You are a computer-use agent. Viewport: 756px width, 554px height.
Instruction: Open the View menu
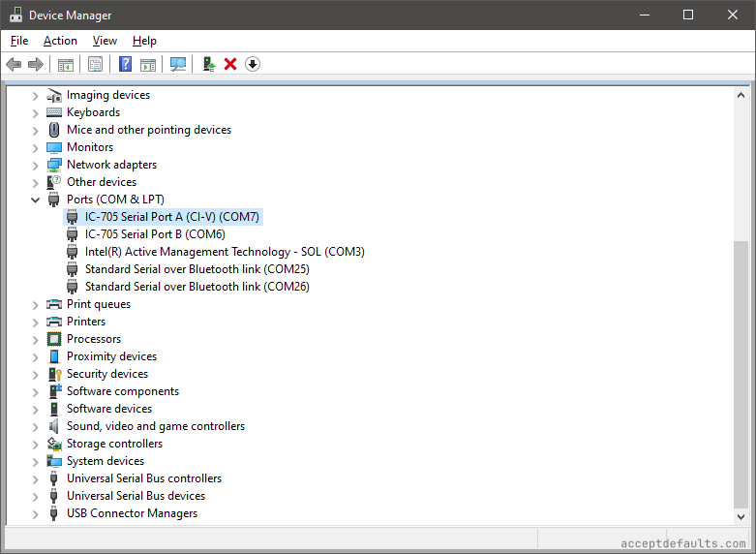point(105,41)
